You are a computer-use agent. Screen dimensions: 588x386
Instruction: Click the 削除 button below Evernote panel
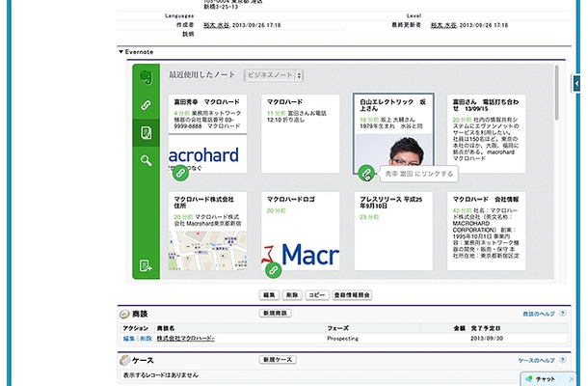292,295
